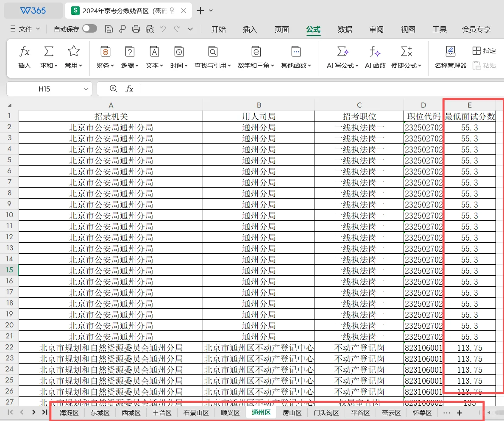Open the Lookup and Reference functions icon

pos(213,51)
